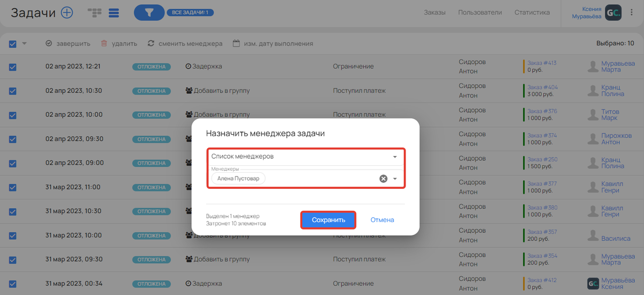The height and width of the screenshot is (295, 644).
Task: Click the calendar icon for изм. дату выполнения
Action: [236, 43]
